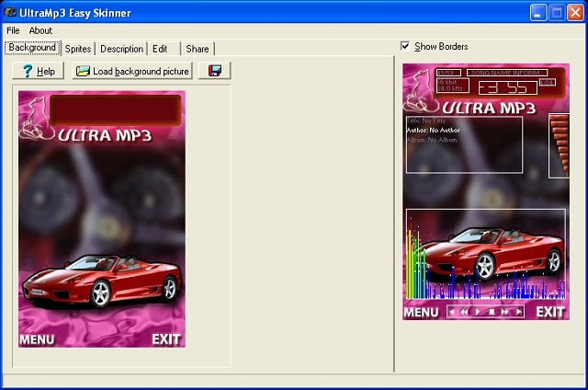Click the UltraMp3 title bar app icon

[x=10, y=12]
